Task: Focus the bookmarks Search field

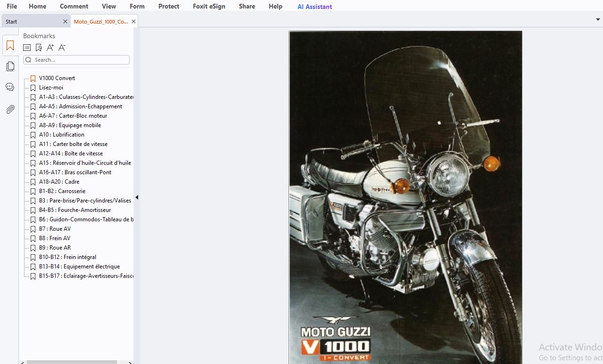Action: tap(76, 60)
